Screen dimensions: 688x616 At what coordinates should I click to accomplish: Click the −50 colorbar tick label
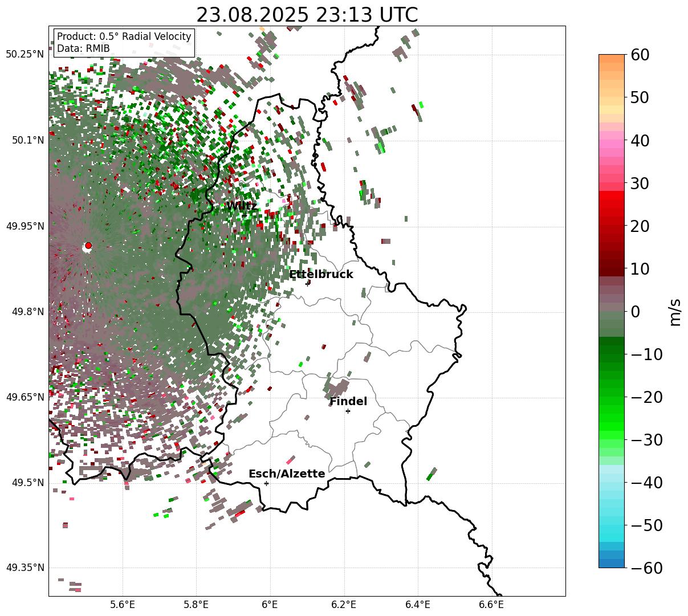tap(646, 525)
